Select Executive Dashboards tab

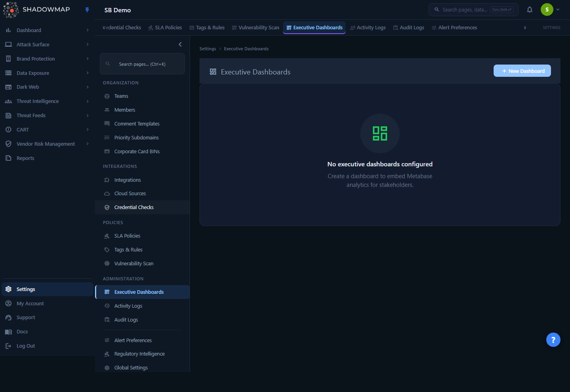point(314,28)
